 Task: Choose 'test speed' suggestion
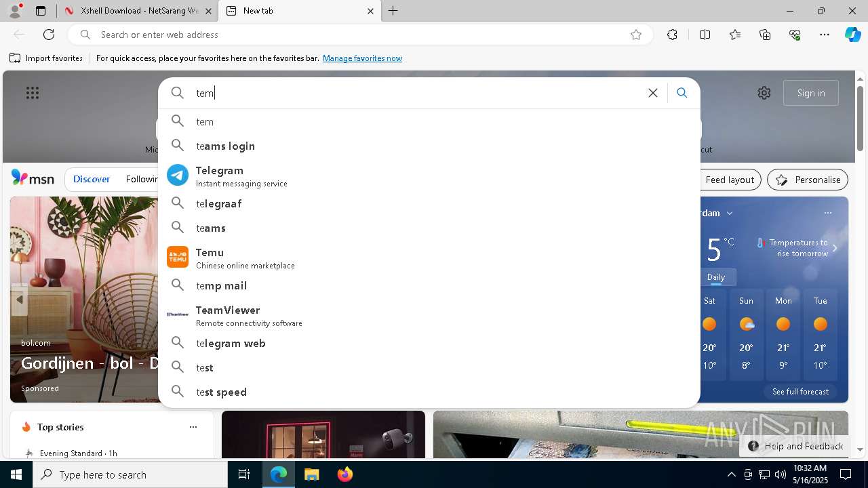429,392
